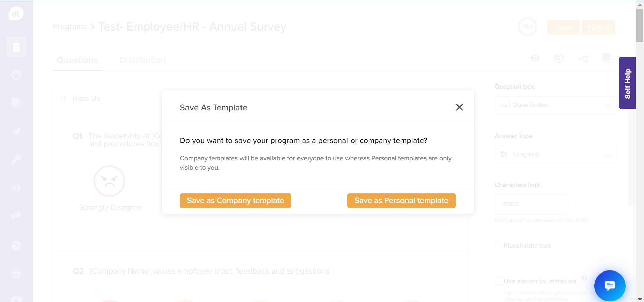Toggle the Placeholder text checkbox

point(498,246)
